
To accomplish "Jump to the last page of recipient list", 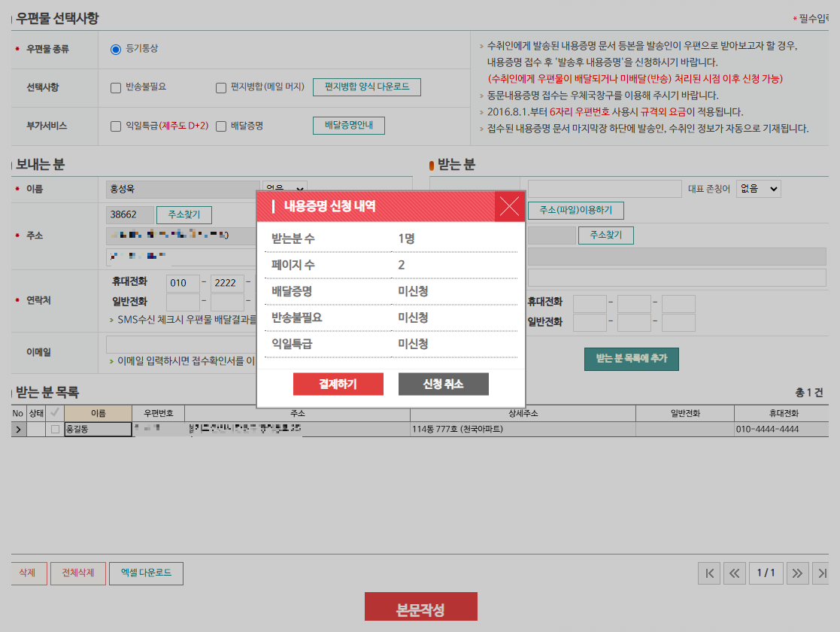I will (x=823, y=573).
